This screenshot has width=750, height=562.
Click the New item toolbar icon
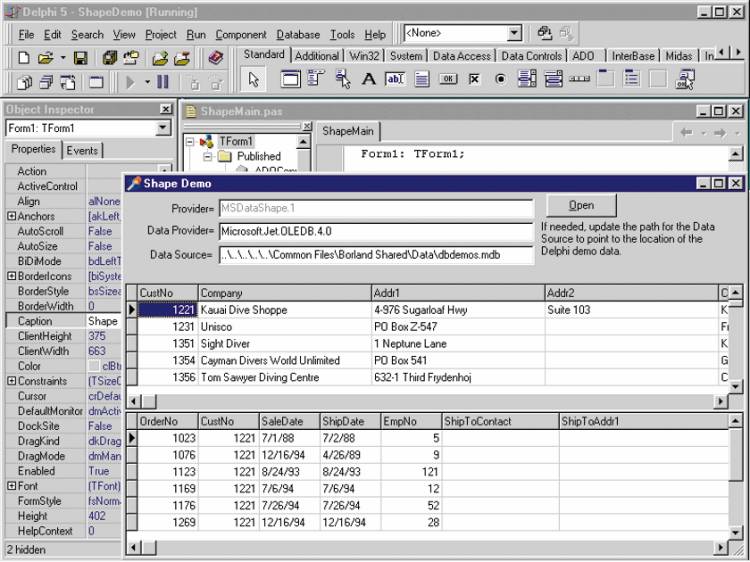23,58
